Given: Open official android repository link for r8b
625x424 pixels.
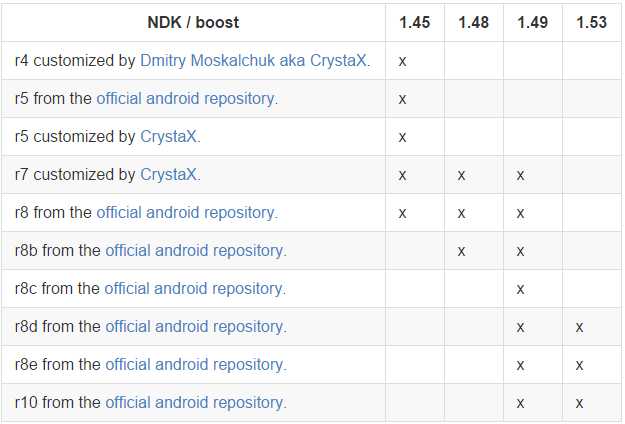Looking at the screenshot, I should pos(196,250).
